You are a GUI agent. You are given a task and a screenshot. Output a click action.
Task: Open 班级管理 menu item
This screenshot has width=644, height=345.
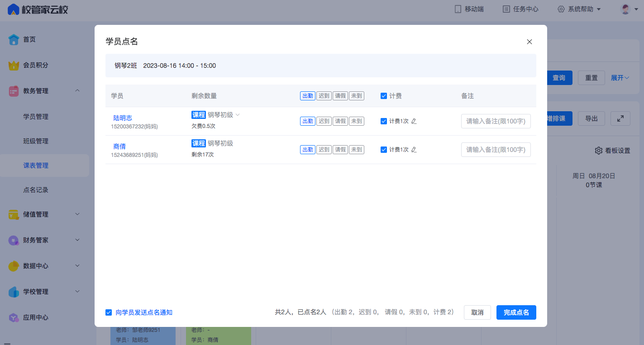[x=36, y=141]
